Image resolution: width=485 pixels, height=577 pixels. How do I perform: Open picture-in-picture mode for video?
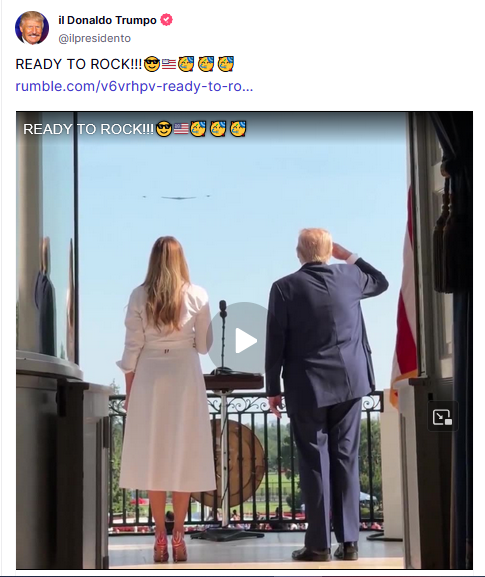(x=442, y=417)
